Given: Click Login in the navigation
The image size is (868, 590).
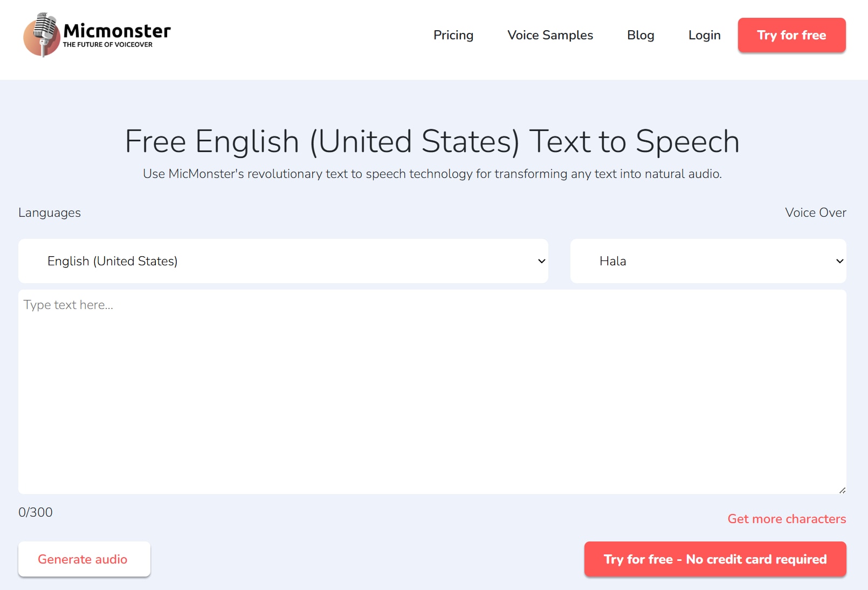Looking at the screenshot, I should [704, 35].
